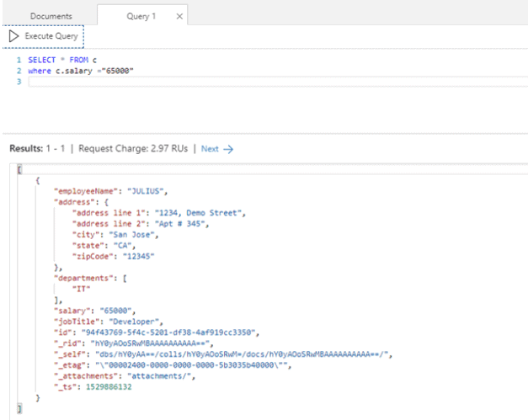Click the "Developer" jobTitle value
Viewport: 528px width, 420px height.
(x=134, y=322)
